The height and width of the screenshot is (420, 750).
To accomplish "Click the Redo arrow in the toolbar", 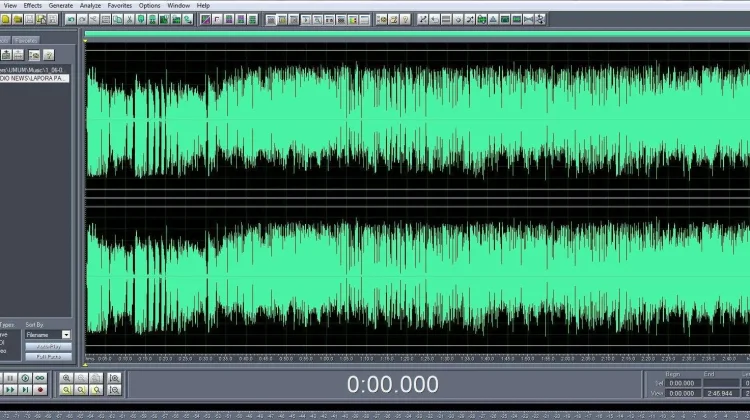I will pos(82,20).
